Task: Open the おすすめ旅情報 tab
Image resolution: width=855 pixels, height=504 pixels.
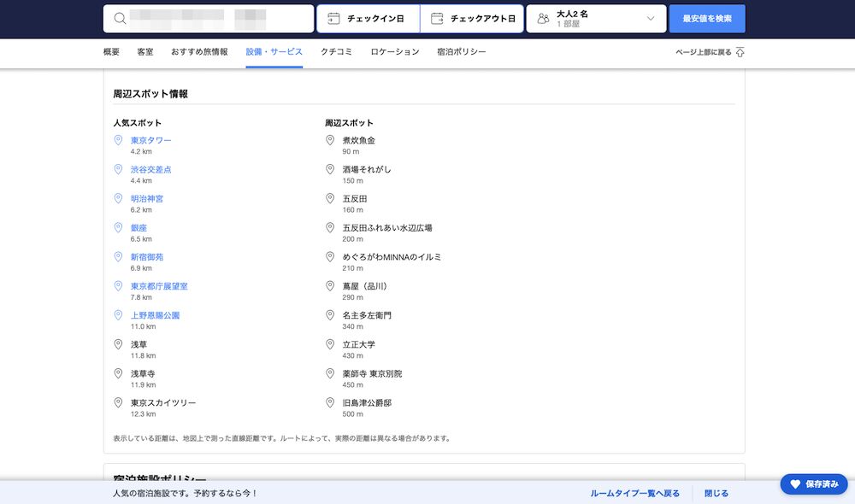Action: (199, 52)
